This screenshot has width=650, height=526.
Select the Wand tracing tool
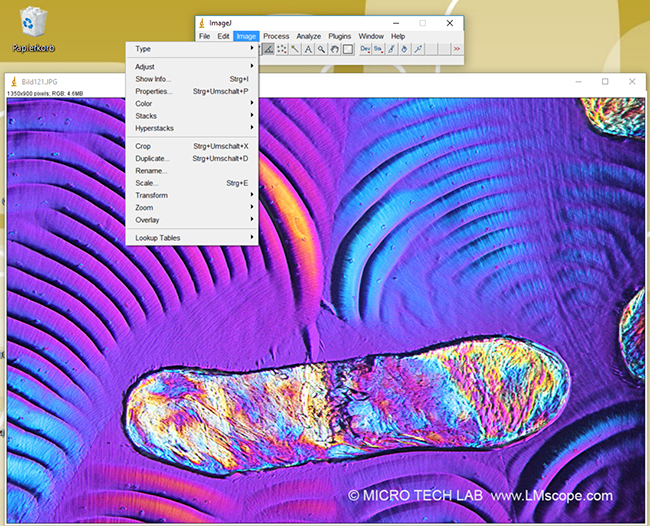point(295,49)
